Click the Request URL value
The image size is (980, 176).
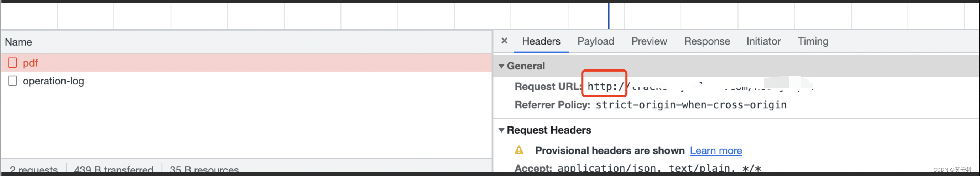click(x=701, y=86)
